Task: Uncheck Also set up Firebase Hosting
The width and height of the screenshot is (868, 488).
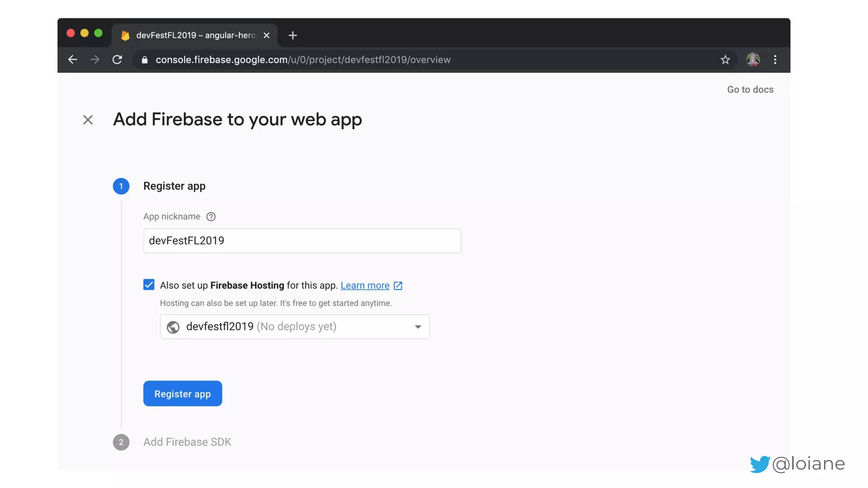Action: (x=149, y=285)
